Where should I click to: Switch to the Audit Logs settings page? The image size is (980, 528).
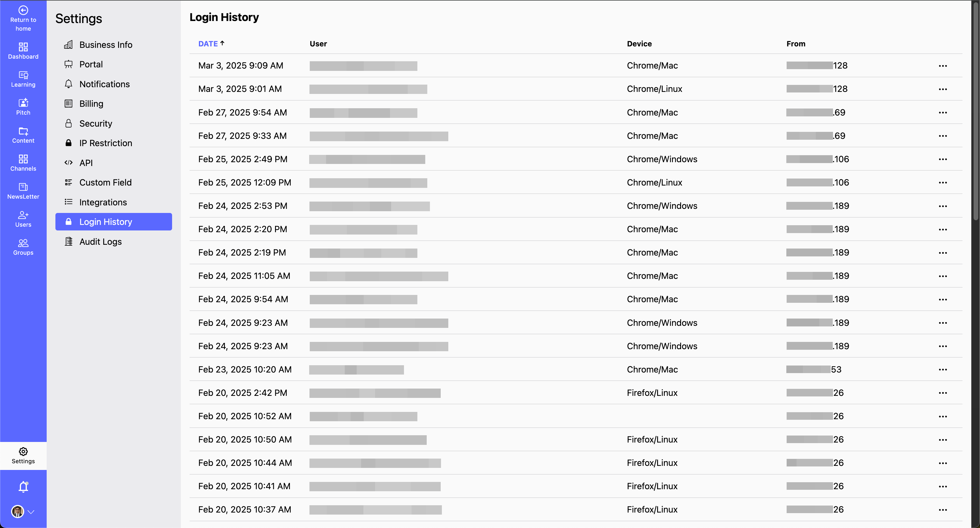pos(100,241)
